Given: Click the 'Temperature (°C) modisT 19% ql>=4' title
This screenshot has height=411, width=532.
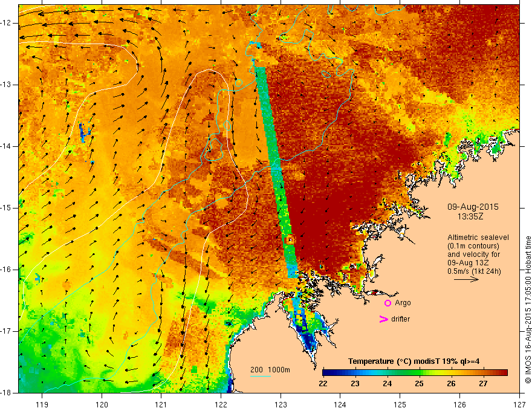Looking at the screenshot, I should pos(414,361).
